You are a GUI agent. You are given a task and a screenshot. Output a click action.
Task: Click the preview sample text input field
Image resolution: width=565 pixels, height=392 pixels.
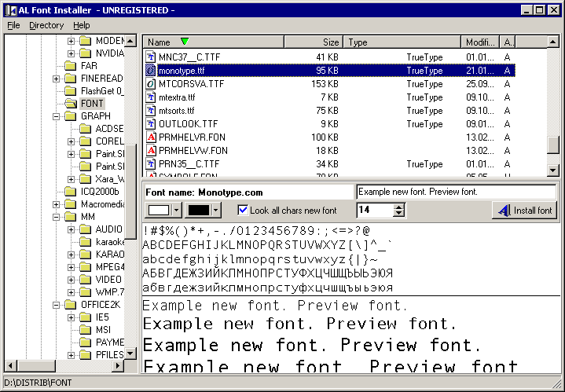pyautogui.click(x=457, y=192)
